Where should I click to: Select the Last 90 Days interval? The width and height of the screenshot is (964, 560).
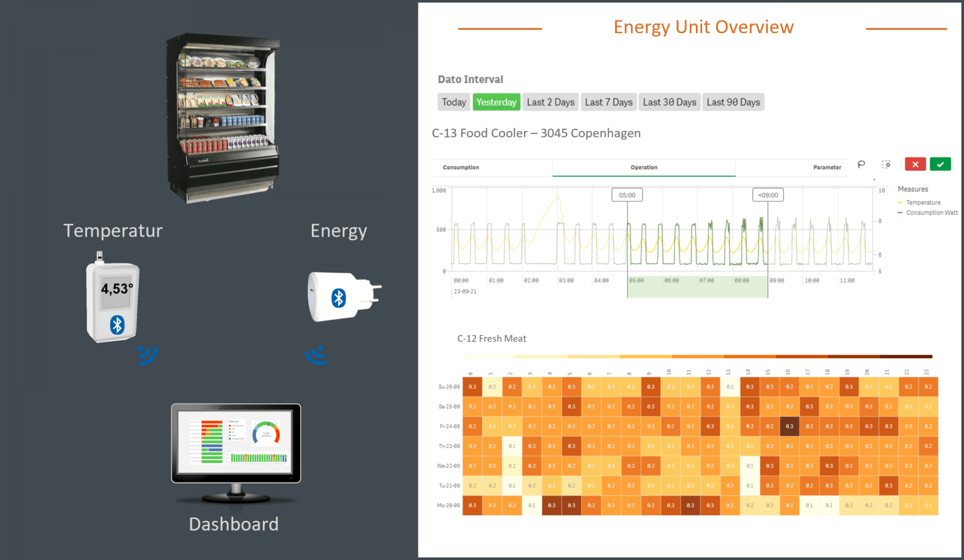click(733, 102)
